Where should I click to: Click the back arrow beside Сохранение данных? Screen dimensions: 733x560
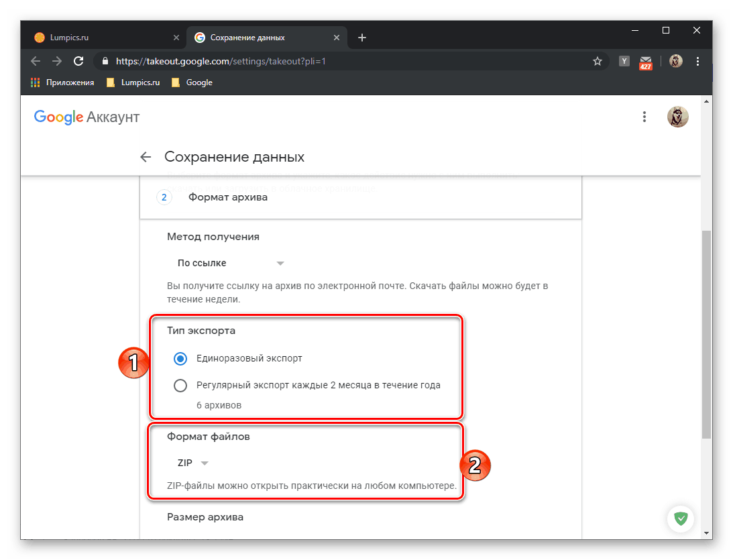pos(146,156)
